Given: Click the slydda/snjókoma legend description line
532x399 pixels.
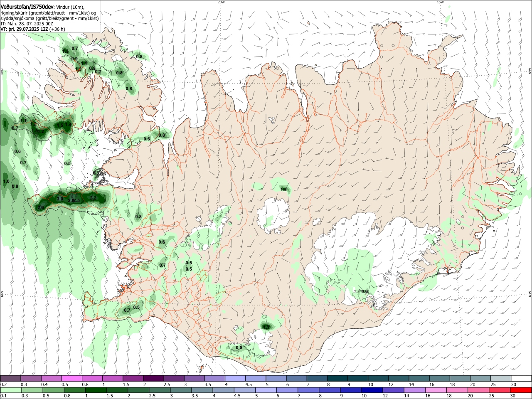Looking at the screenshot, I should click(49, 18).
